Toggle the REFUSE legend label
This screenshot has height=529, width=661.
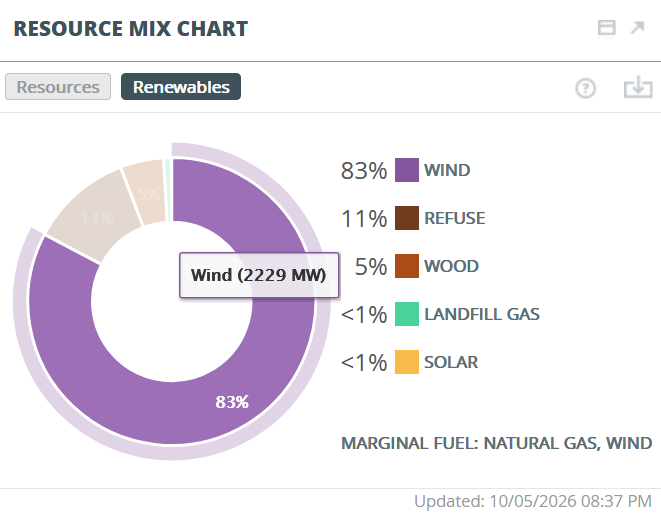[x=454, y=218]
